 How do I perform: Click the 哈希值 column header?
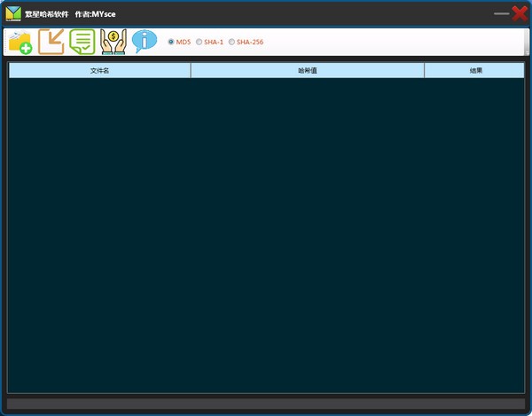(x=308, y=70)
